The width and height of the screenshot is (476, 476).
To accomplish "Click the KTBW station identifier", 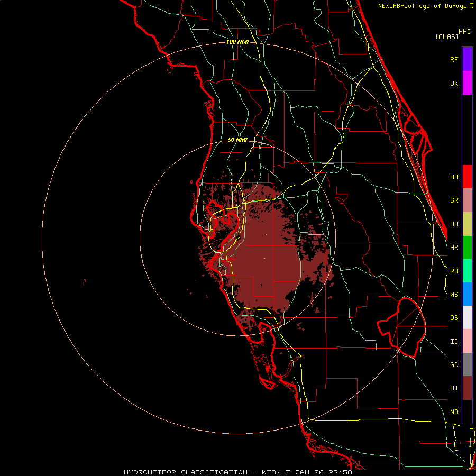I will pos(271,472).
